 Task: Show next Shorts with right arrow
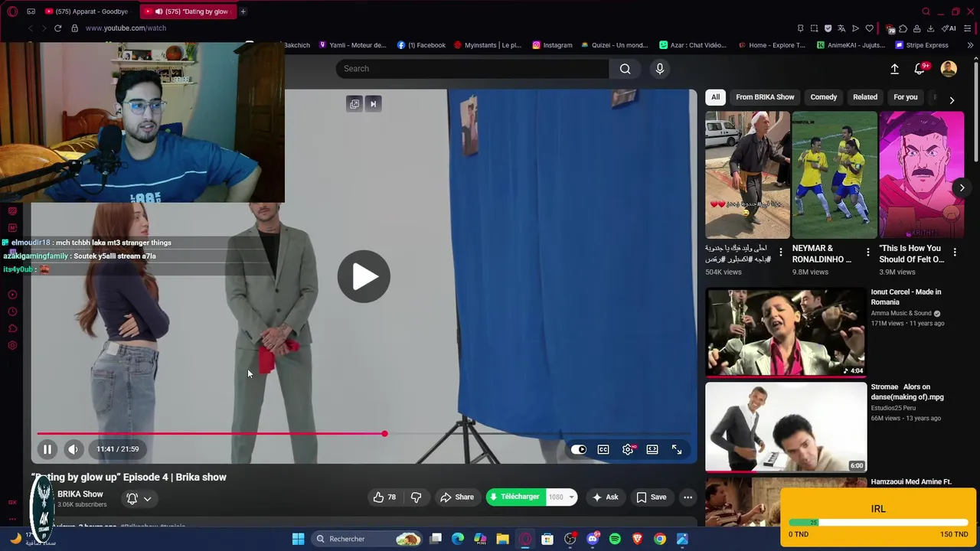(962, 187)
